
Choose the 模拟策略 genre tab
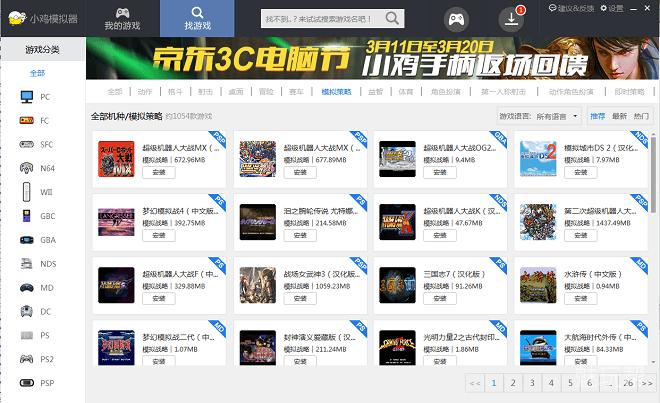(x=336, y=91)
